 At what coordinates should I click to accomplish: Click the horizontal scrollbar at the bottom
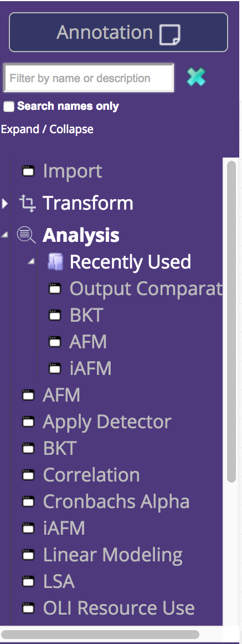100,635
